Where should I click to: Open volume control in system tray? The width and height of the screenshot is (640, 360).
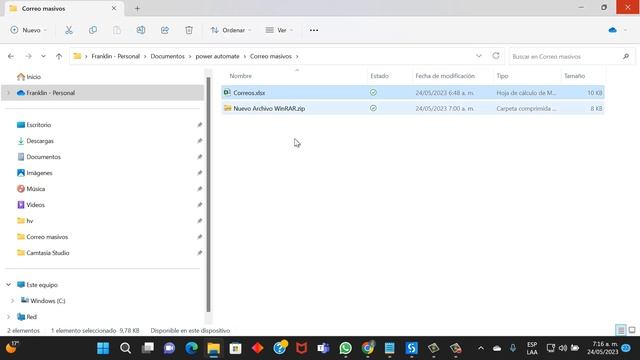563,348
